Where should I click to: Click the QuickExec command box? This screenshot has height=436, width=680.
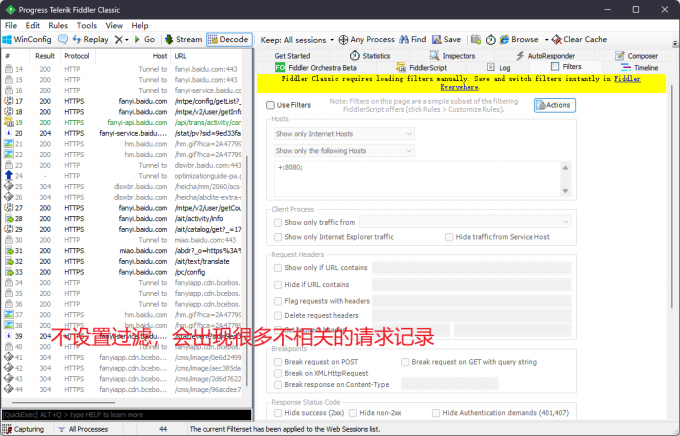(127, 415)
